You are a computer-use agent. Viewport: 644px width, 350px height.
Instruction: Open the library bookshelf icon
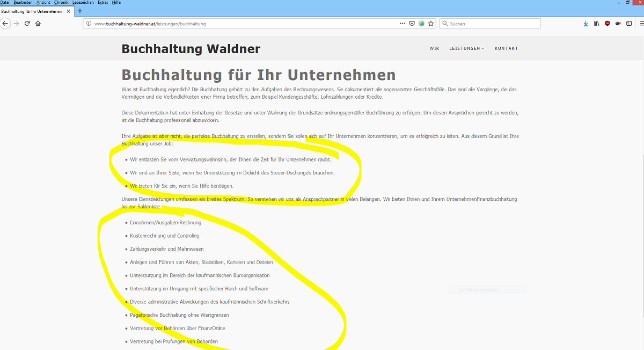[596, 24]
